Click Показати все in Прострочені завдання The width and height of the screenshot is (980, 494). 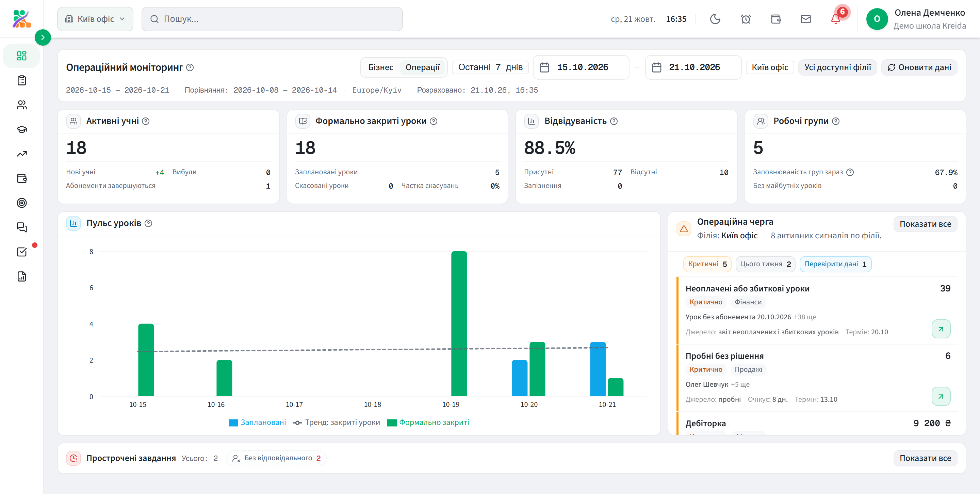click(925, 458)
